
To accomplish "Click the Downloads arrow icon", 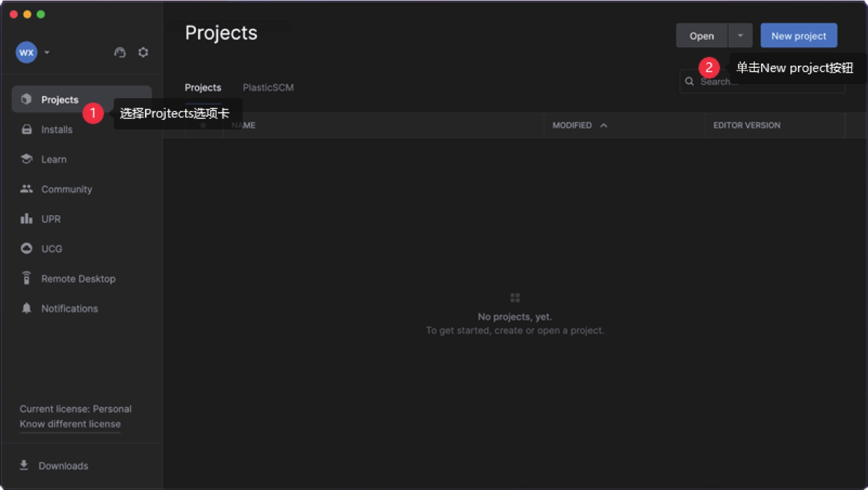I will (x=24, y=465).
